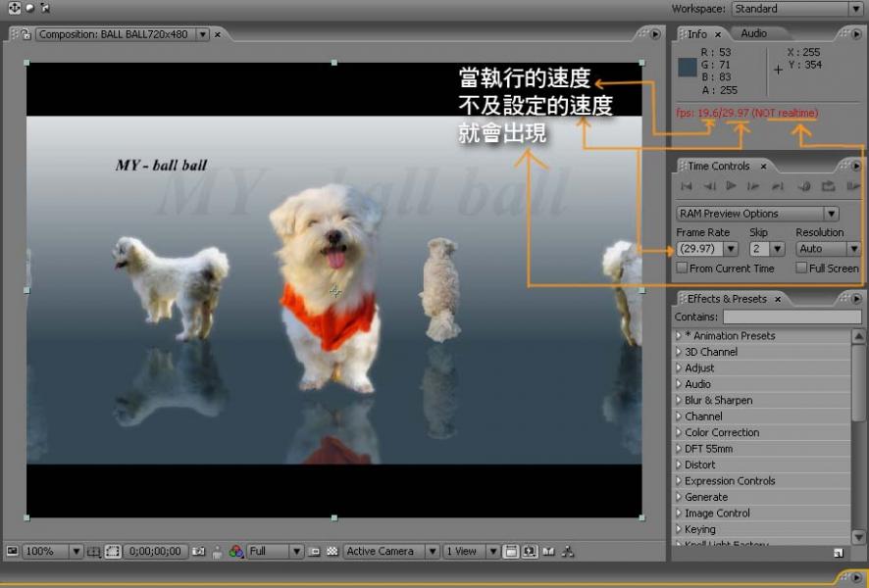Click the Play button in Time Controls
Viewport: 869px width, 588px height.
point(731,186)
